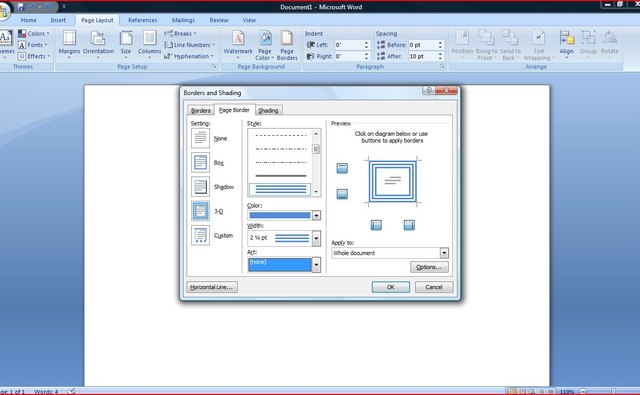
Task: Open the Apply to dropdown
Action: pos(444,253)
